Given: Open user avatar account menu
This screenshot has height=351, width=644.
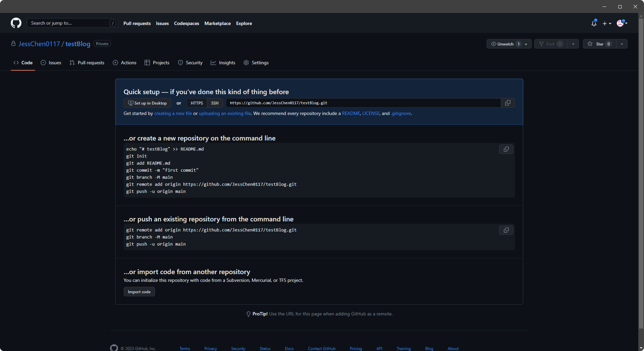Looking at the screenshot, I should [622, 23].
